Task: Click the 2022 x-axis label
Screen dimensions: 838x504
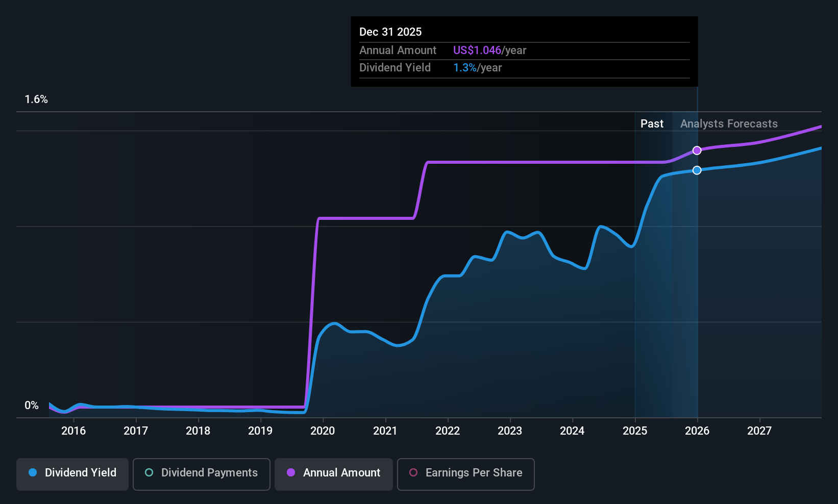Action: pos(448,431)
